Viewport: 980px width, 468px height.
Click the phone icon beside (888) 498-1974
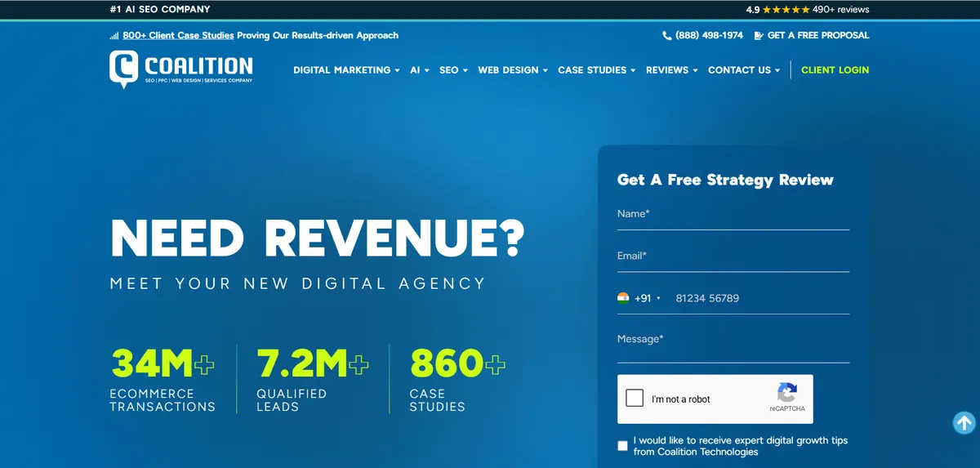(667, 35)
